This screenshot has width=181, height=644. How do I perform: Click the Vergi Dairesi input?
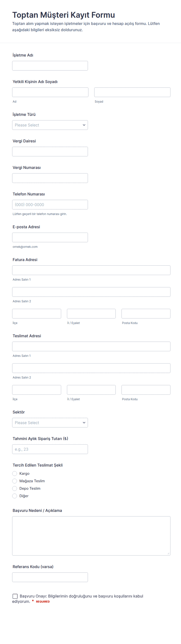(x=50, y=152)
